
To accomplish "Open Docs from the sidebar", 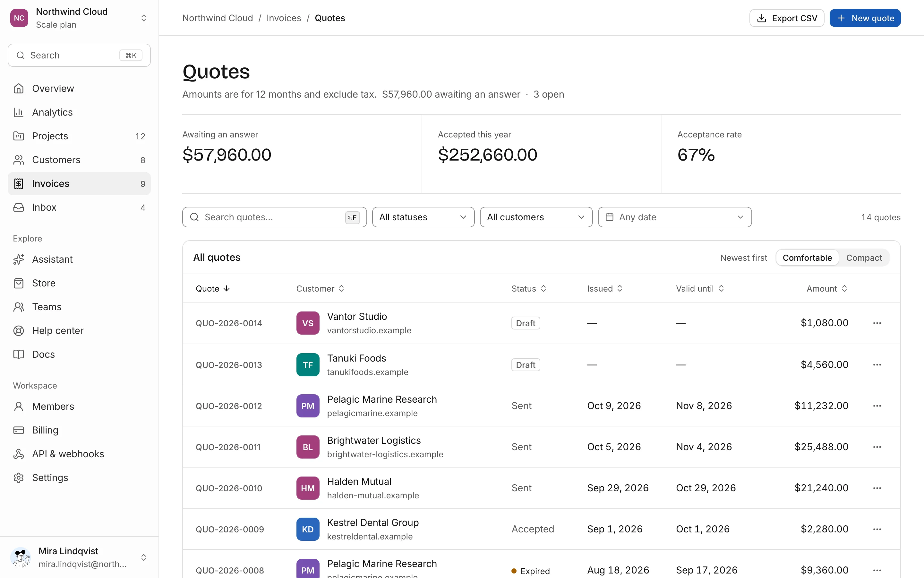I will coord(79,354).
